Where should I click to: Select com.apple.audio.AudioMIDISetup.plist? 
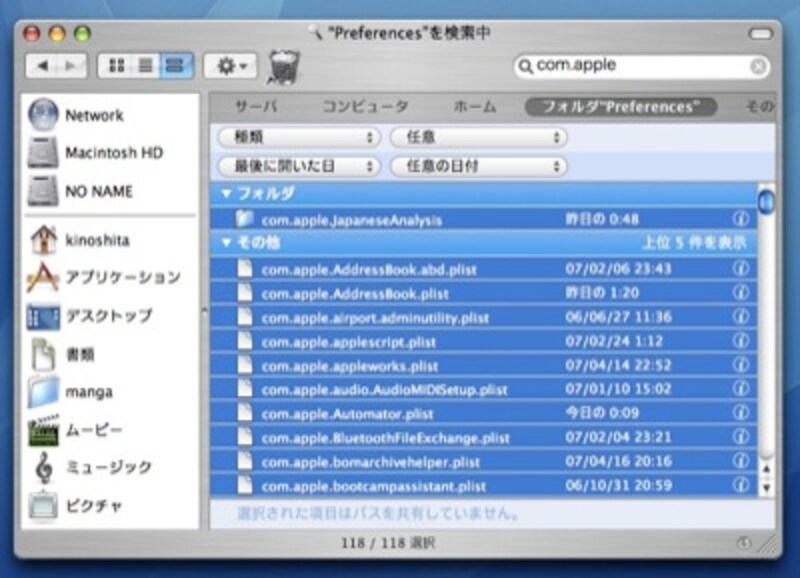[x=483, y=389]
